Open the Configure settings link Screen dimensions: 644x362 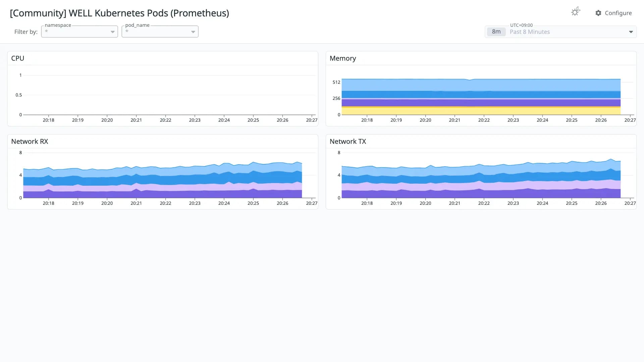pyautogui.click(x=613, y=13)
